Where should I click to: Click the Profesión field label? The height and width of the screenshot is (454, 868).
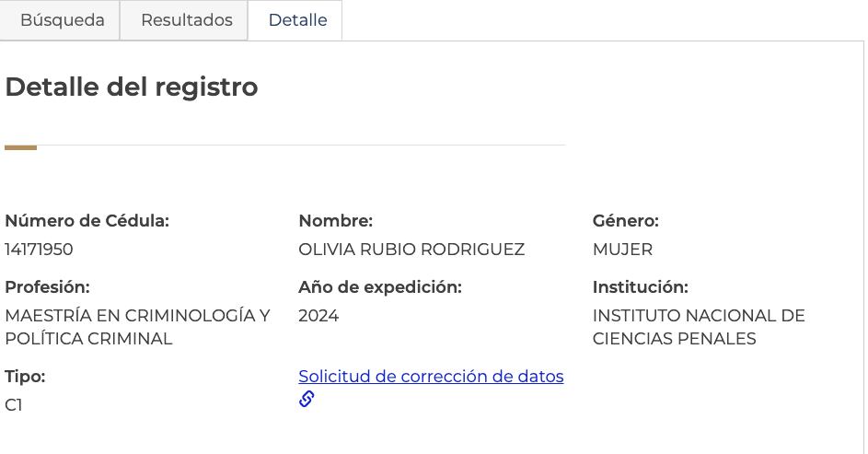point(47,287)
